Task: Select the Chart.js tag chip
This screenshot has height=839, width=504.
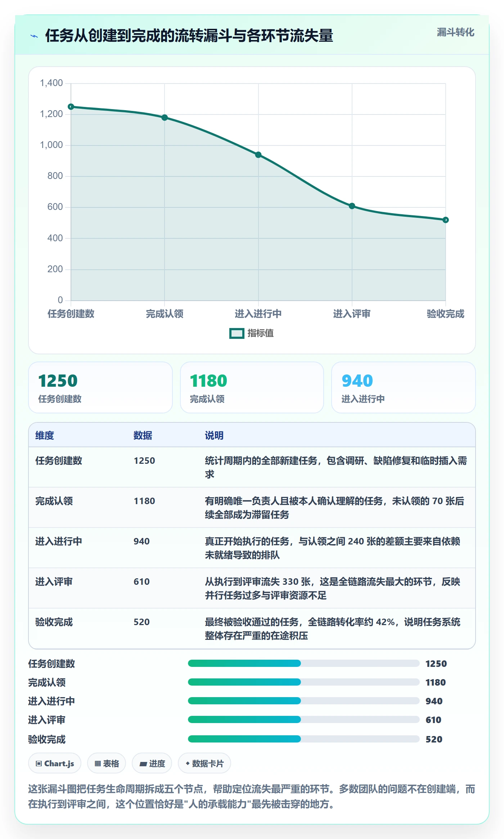Action: click(x=55, y=763)
